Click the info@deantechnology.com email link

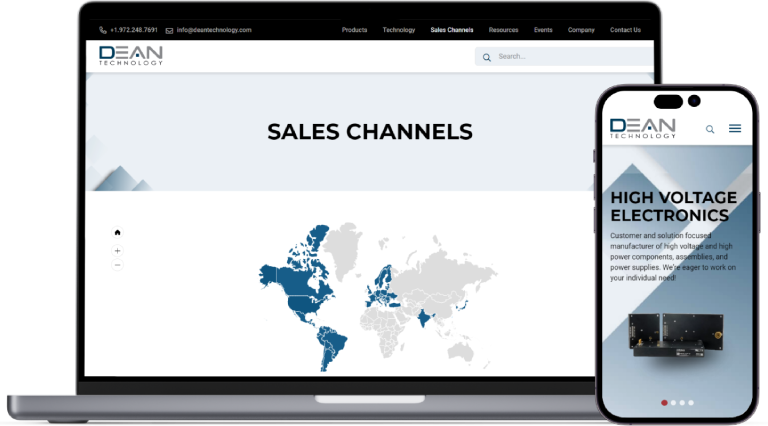(214, 30)
